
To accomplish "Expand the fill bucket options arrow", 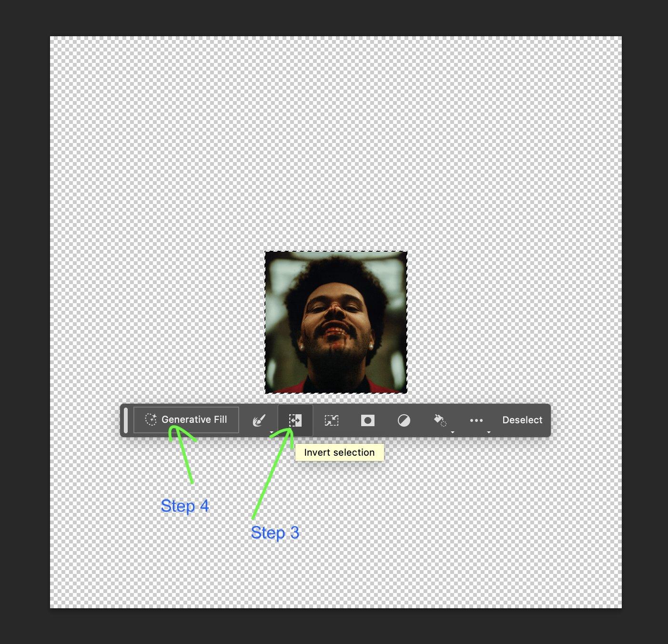I will pos(453,432).
